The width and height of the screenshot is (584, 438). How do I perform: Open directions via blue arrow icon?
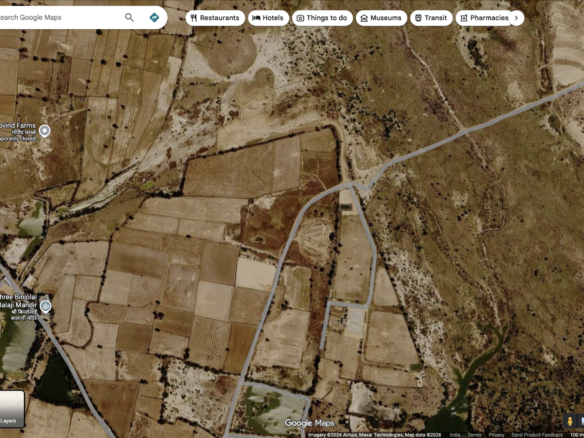click(154, 17)
